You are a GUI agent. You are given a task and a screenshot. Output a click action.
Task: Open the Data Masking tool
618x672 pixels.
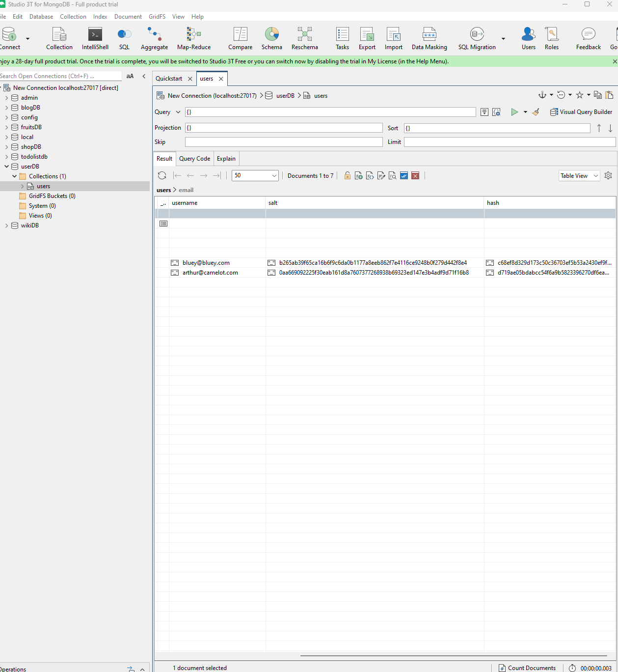pyautogui.click(x=429, y=38)
